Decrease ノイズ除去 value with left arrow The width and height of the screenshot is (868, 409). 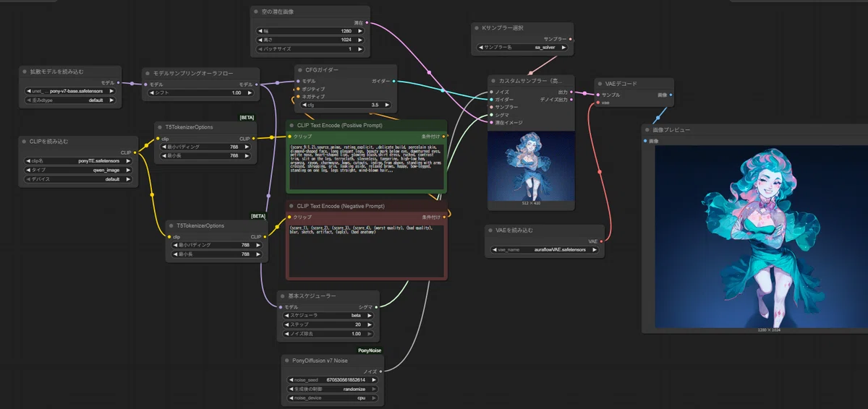click(x=286, y=334)
